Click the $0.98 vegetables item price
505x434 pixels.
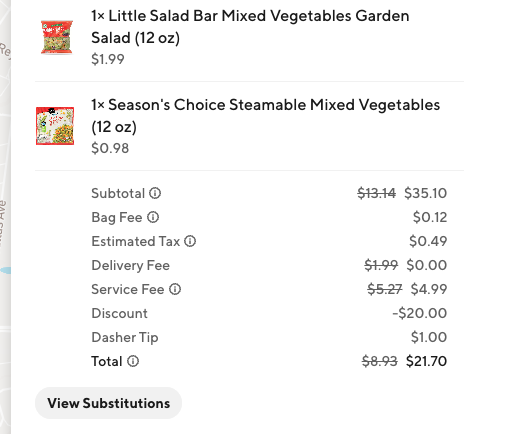click(110, 148)
